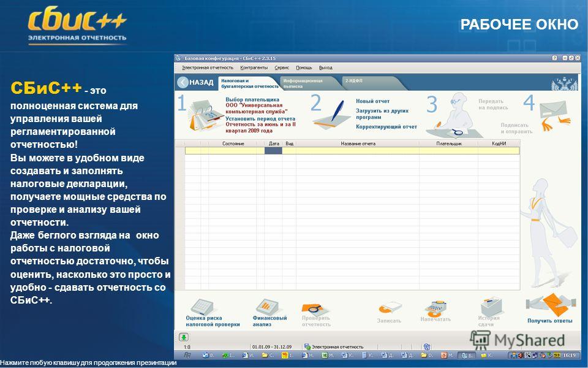Open the Помощь menu

pos(304,67)
